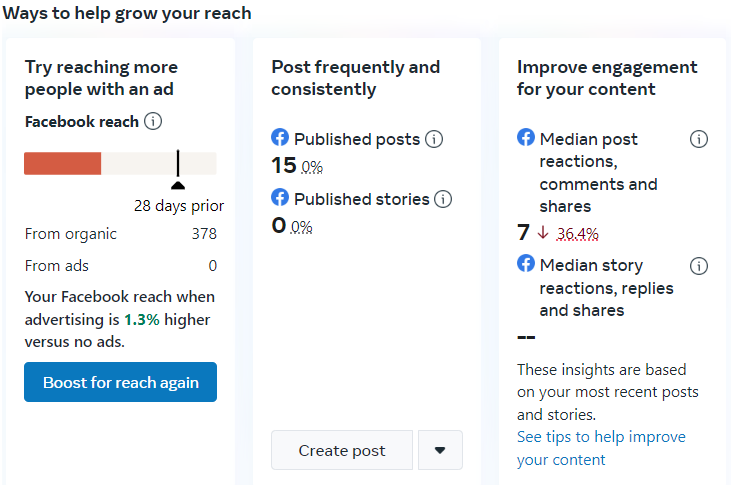Click Facebook logo beside Median story reactions

pyautogui.click(x=526, y=265)
